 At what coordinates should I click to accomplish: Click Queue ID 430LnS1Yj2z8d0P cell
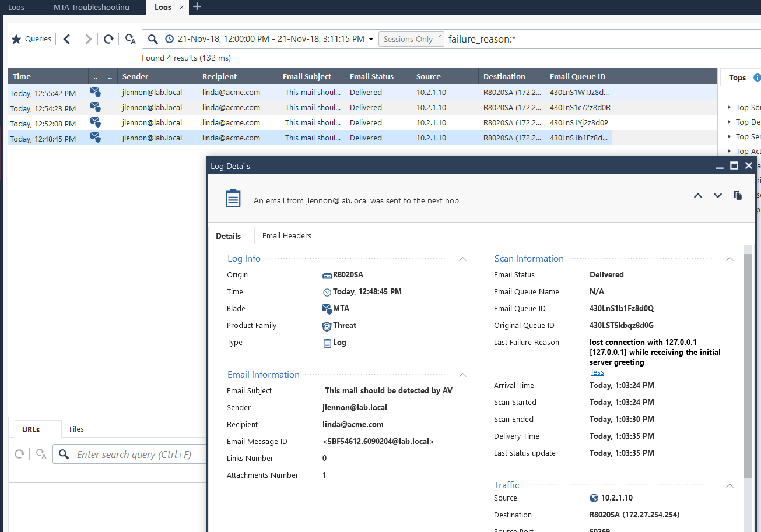click(578, 122)
